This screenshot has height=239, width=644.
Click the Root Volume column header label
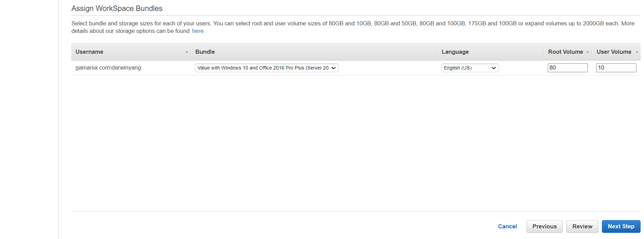click(565, 52)
